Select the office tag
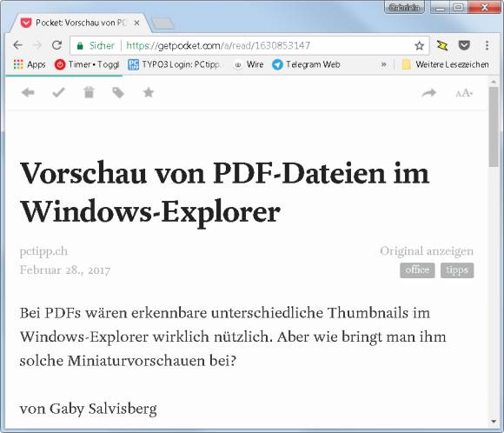The height and width of the screenshot is (433, 504). click(417, 270)
